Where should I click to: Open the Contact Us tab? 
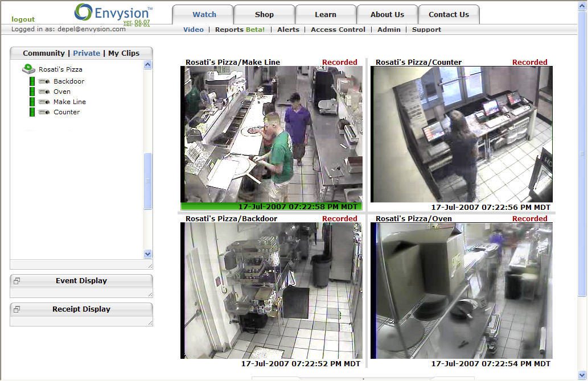449,15
